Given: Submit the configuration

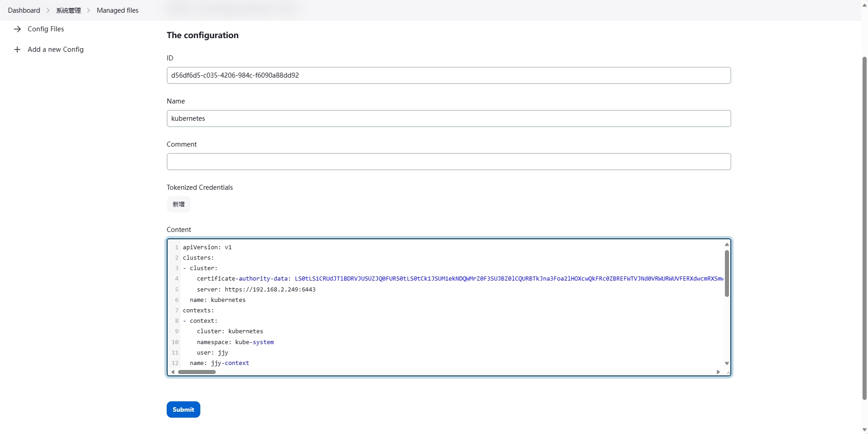Looking at the screenshot, I should tap(184, 409).
